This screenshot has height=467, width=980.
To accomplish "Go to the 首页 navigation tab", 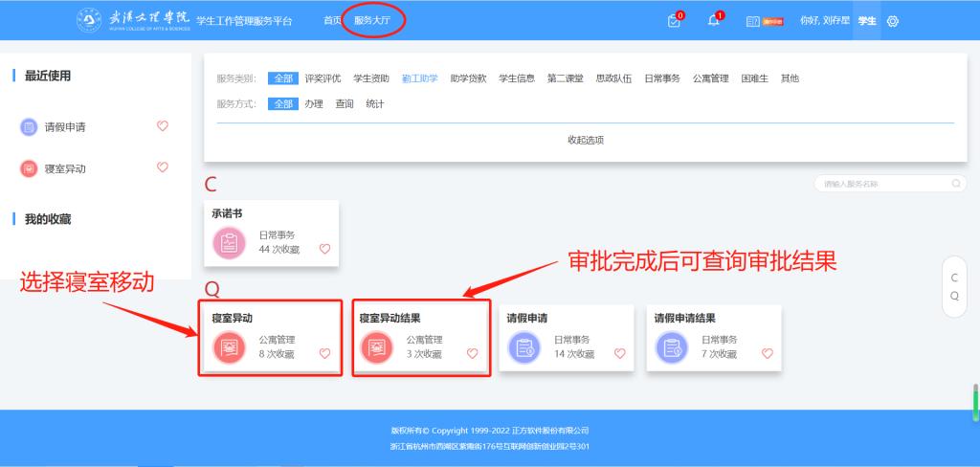I will (x=332, y=20).
